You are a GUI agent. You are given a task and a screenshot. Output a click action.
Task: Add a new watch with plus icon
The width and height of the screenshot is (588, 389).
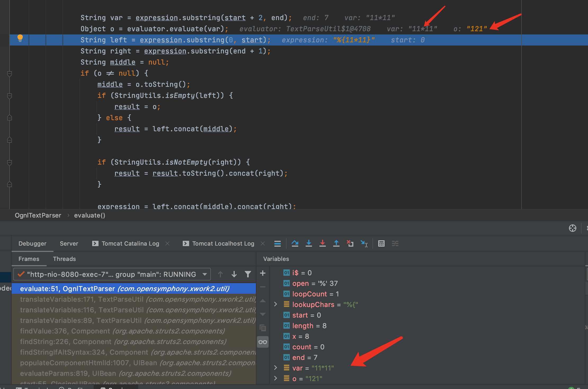pos(263,273)
